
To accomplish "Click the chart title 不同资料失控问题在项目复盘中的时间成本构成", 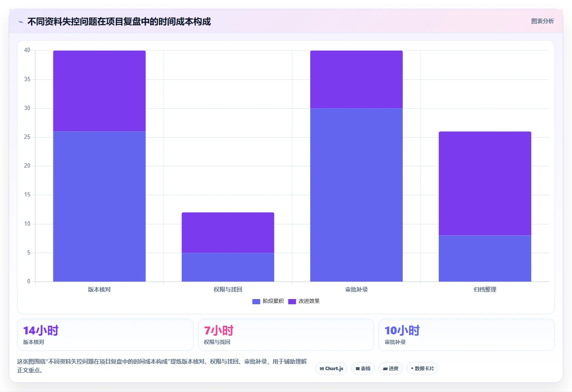I will pos(119,21).
